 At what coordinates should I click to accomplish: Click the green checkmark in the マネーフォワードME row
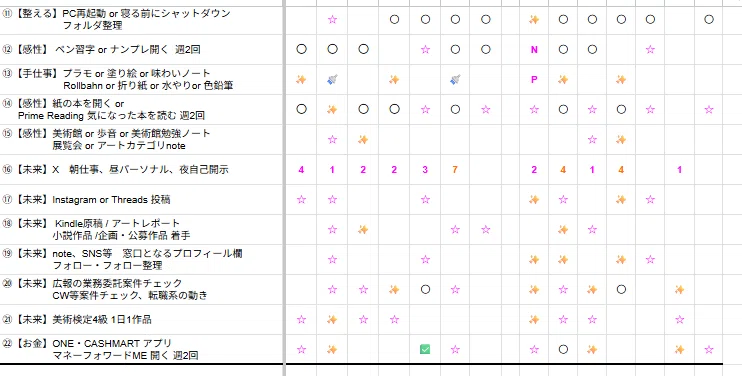pos(425,350)
